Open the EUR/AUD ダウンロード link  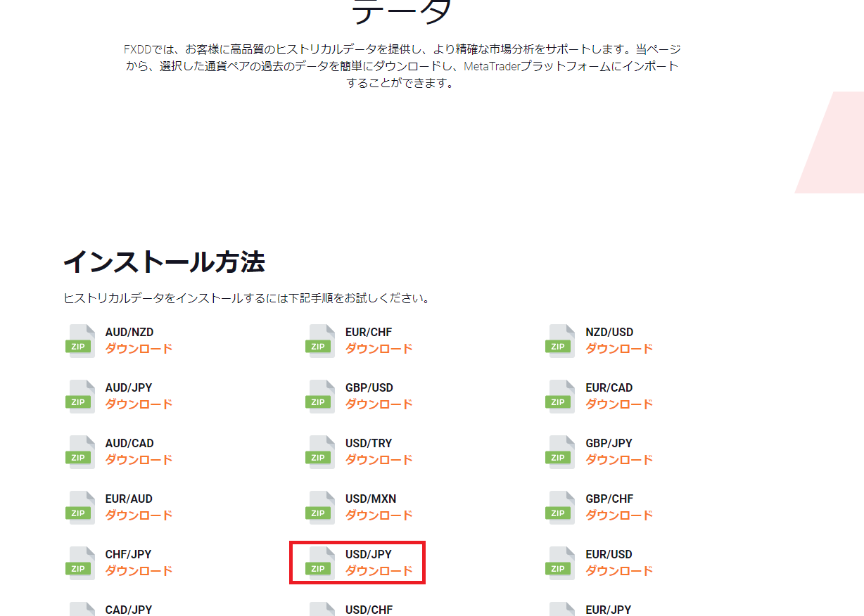click(x=139, y=514)
